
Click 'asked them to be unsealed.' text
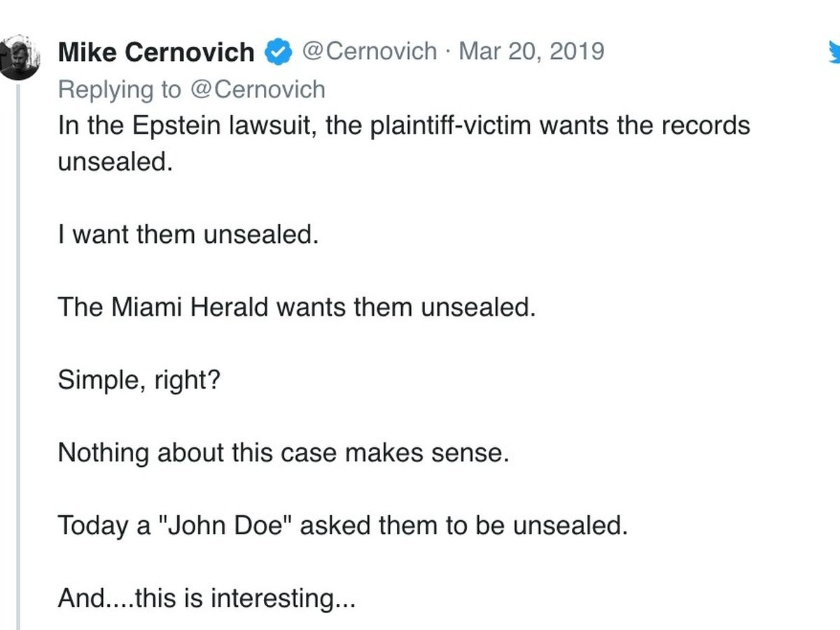(x=467, y=525)
